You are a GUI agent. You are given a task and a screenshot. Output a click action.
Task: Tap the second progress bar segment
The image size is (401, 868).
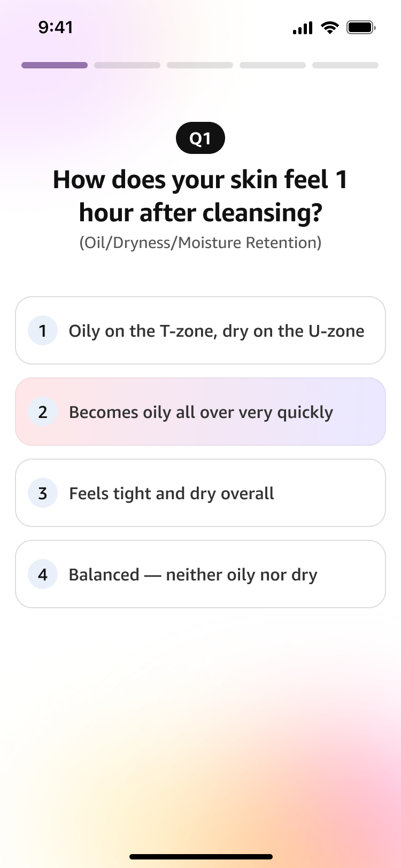click(x=127, y=65)
